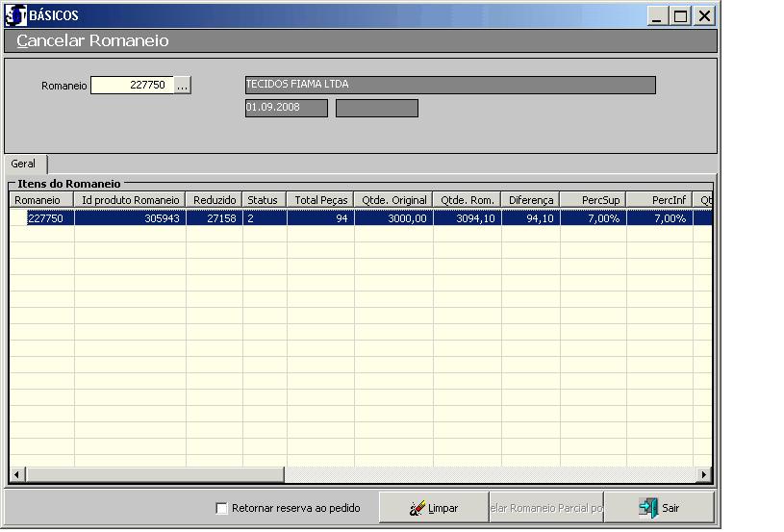Viewport: 784px width, 532px height.
Task: Open Romaneio lookup ellipsis button
Action: 183,86
